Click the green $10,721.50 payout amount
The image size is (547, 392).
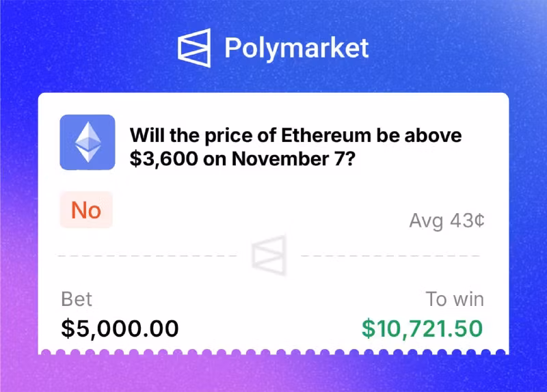(x=422, y=328)
